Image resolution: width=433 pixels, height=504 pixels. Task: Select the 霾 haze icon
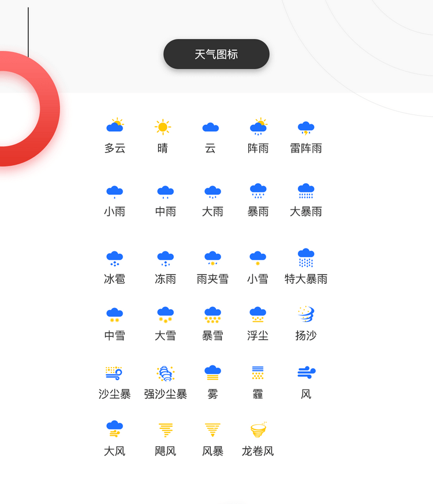point(257,373)
